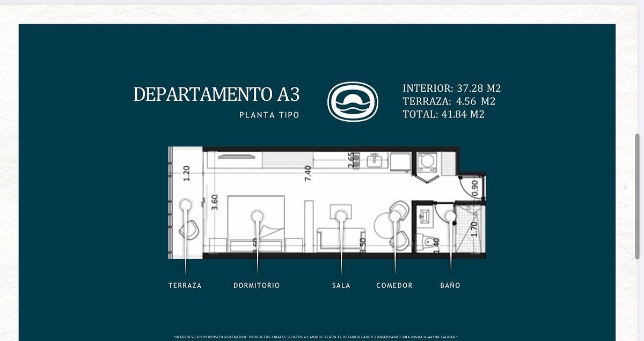
Task: Click the 7.40 dimension on the floor plan
Action: [x=308, y=174]
